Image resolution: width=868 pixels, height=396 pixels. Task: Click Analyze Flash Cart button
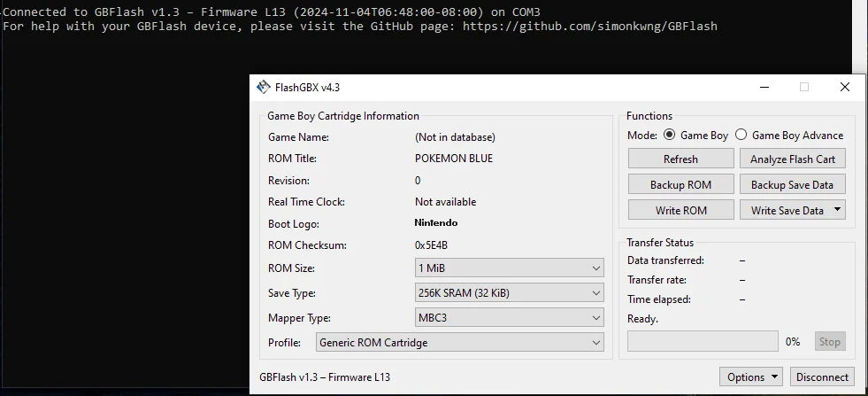tap(793, 159)
